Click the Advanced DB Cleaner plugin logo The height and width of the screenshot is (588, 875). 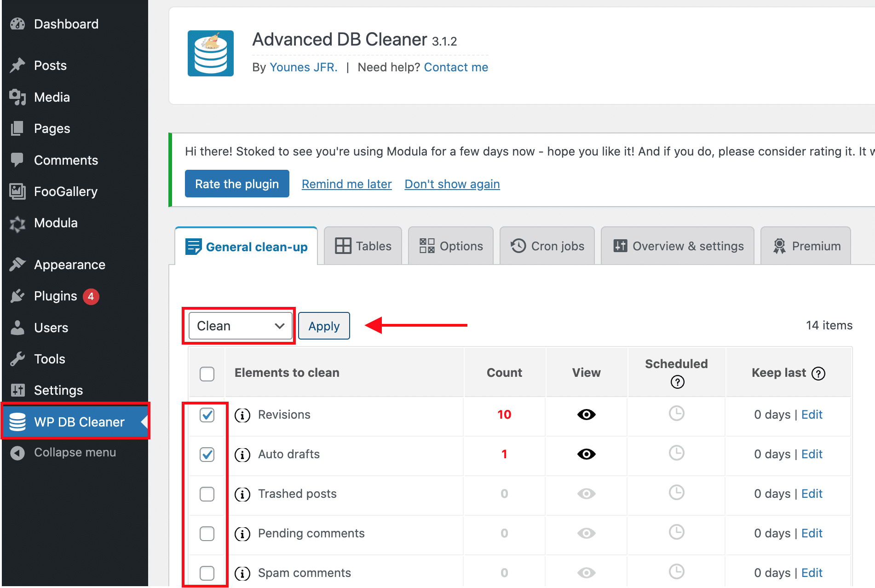tap(210, 53)
